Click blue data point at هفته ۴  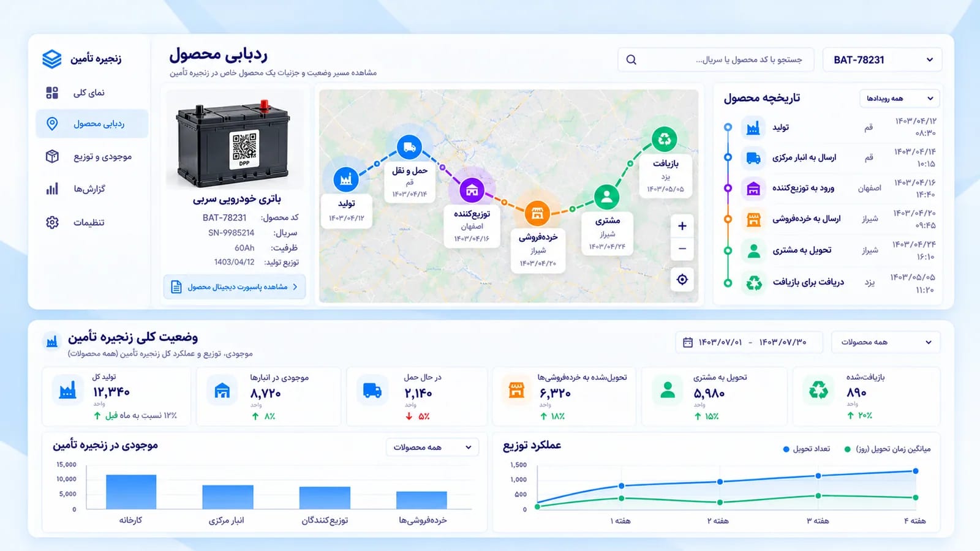[916, 471]
